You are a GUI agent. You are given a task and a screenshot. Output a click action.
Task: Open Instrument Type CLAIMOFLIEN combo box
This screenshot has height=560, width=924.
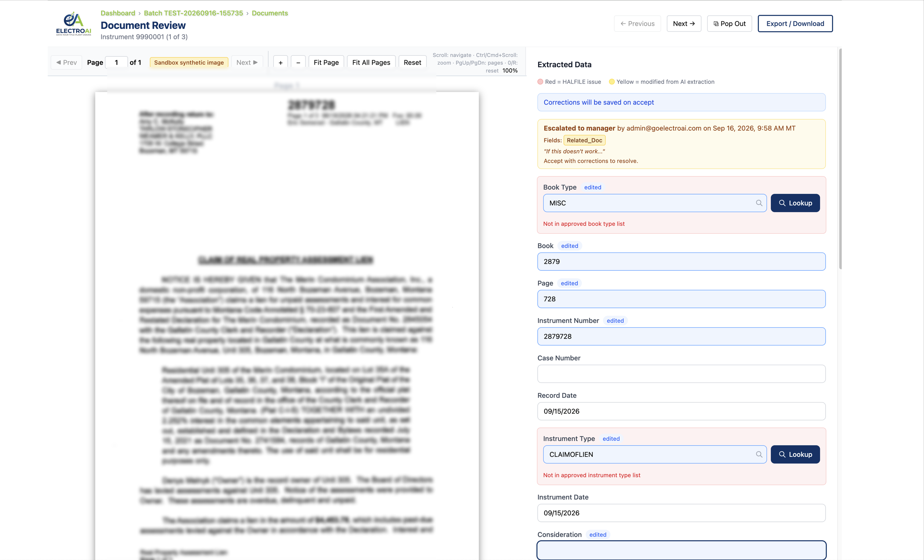(655, 454)
